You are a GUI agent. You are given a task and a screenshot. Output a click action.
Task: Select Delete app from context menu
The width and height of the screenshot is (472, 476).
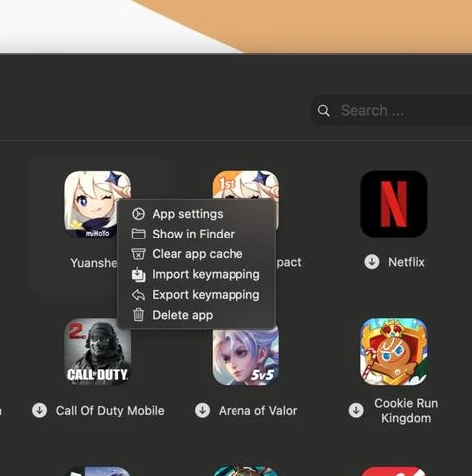point(197,315)
